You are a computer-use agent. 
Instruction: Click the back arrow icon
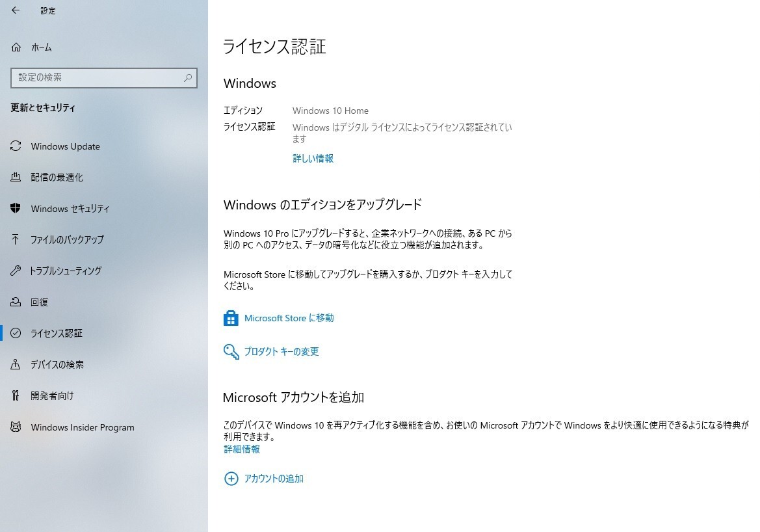16,10
